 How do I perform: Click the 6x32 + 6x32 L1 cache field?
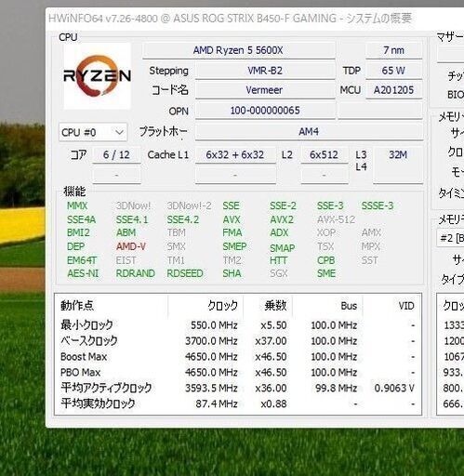tap(235, 154)
